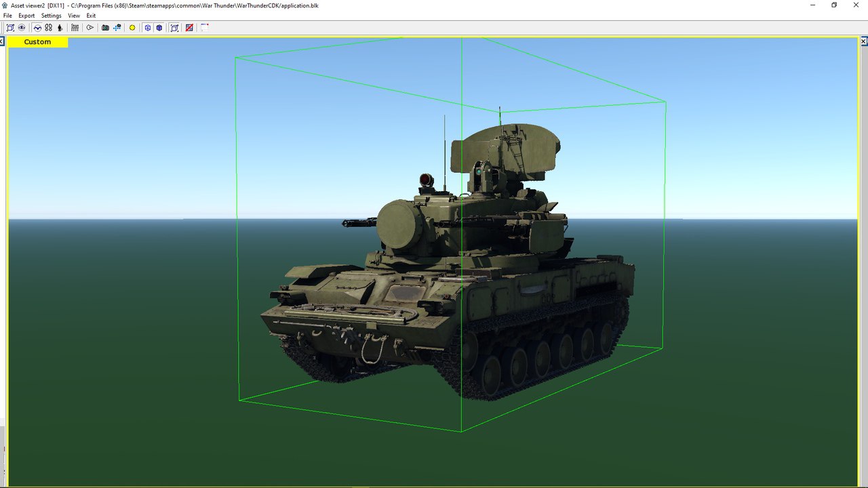Click the red-slashed square icon
Screen dimensions: 868x488
point(189,28)
